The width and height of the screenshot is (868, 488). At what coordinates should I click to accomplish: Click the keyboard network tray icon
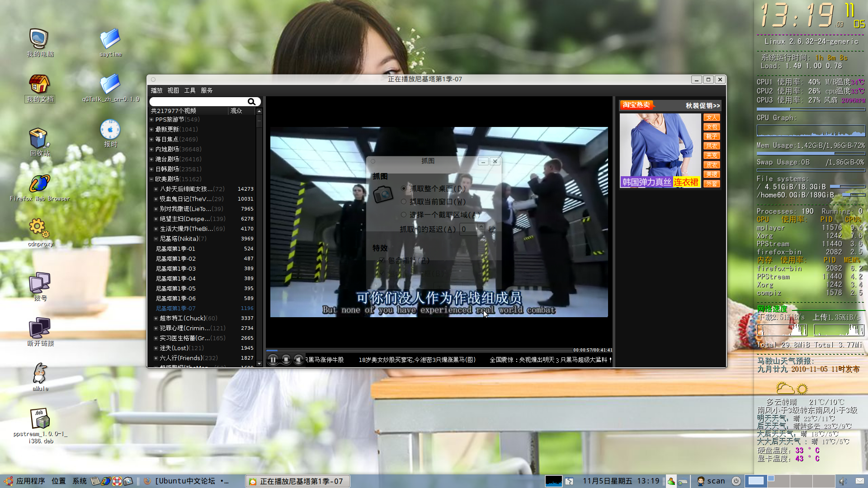(x=682, y=482)
